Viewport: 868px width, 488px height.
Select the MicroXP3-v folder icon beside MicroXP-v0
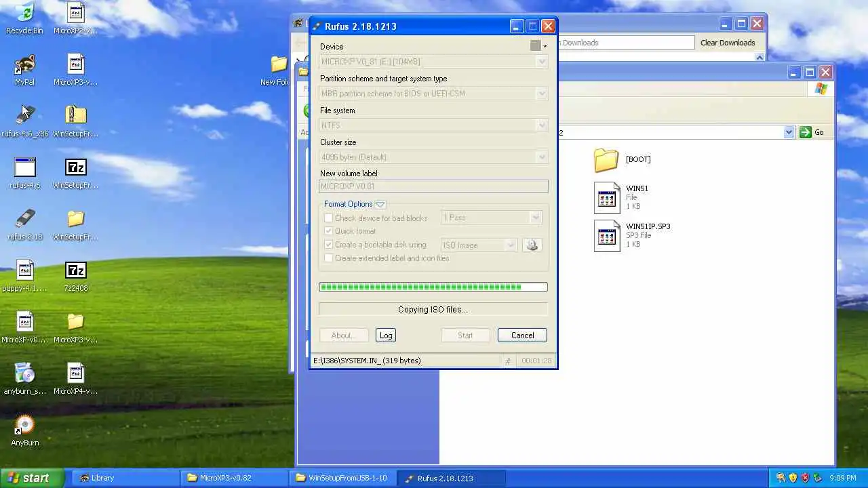tap(75, 327)
